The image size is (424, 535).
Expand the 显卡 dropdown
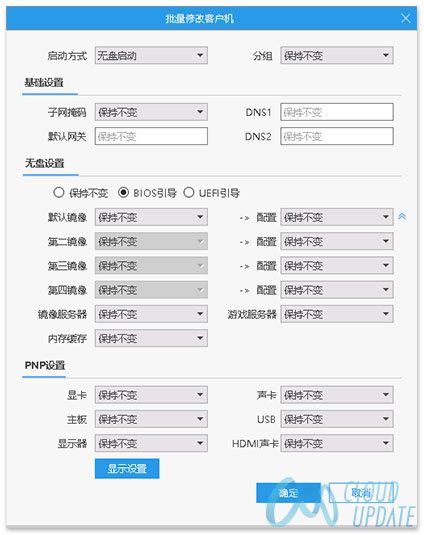[x=151, y=395]
